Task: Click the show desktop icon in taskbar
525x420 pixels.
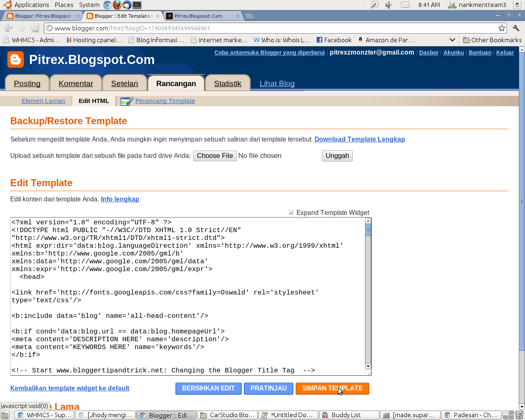Action: 5,415
